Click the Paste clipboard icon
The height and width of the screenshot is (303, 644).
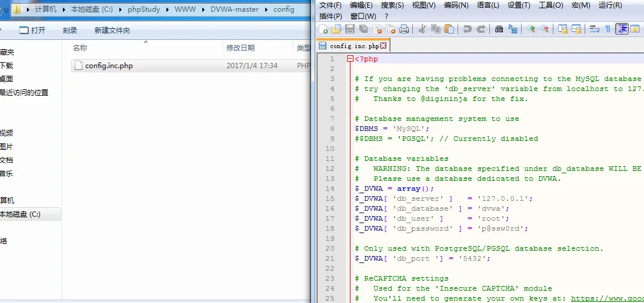pos(449,29)
